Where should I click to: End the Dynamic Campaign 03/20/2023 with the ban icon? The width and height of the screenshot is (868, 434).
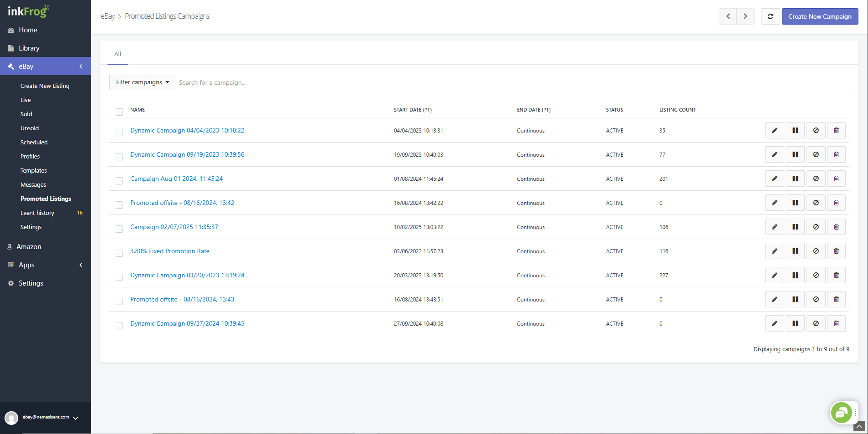click(816, 275)
